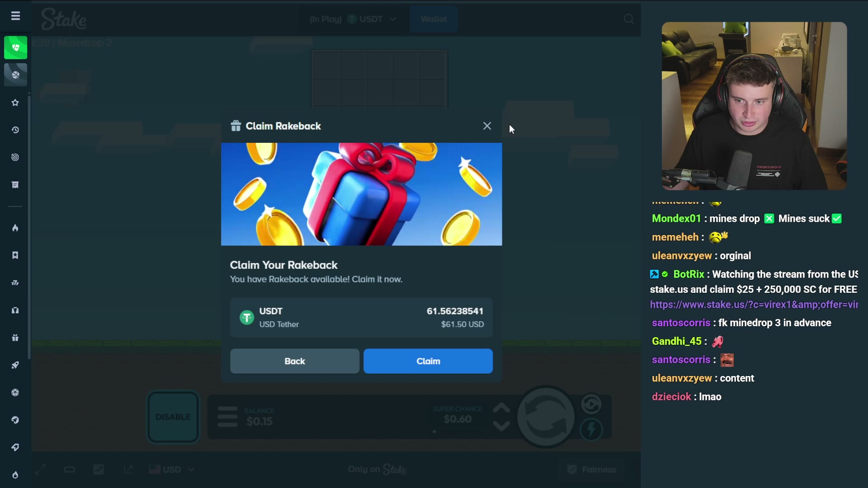This screenshot has width=868, height=488.
Task: Click the flame icon below the sidebar divider
Action: click(15, 228)
